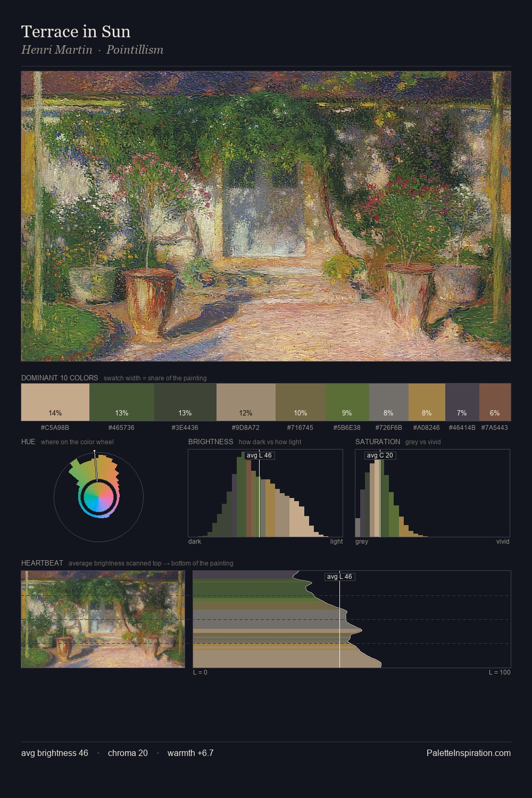This screenshot has width=532, height=798.
Task: Click the hex code #5B6E38 text
Action: tap(347, 427)
